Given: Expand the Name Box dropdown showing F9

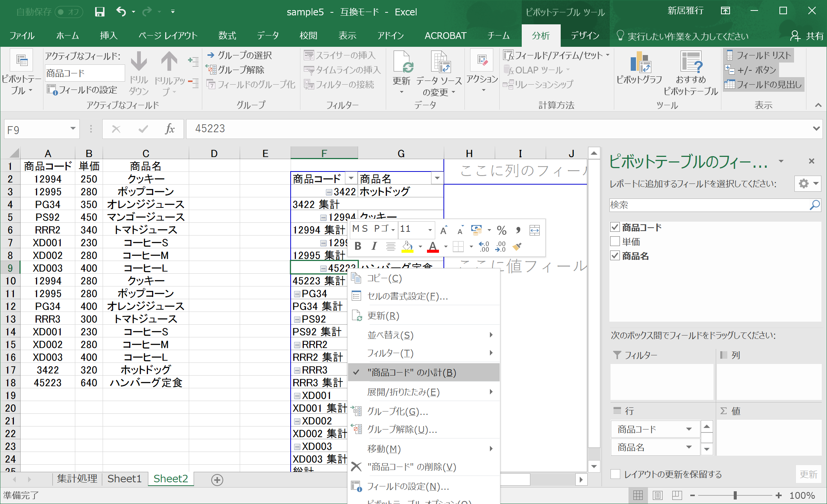Looking at the screenshot, I should pyautogui.click(x=73, y=129).
